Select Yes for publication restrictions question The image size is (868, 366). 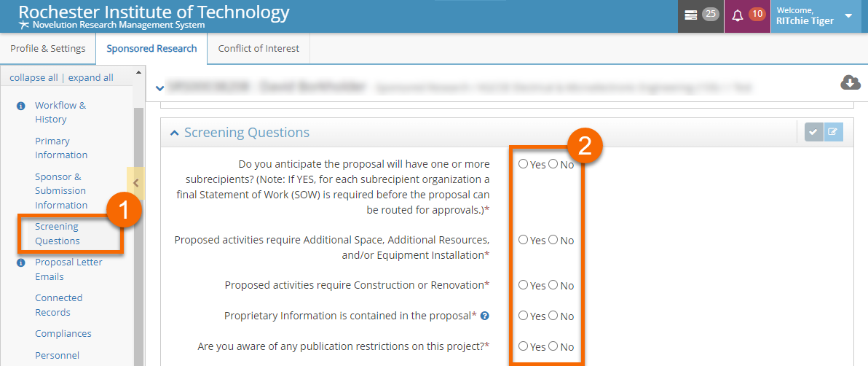tap(523, 346)
